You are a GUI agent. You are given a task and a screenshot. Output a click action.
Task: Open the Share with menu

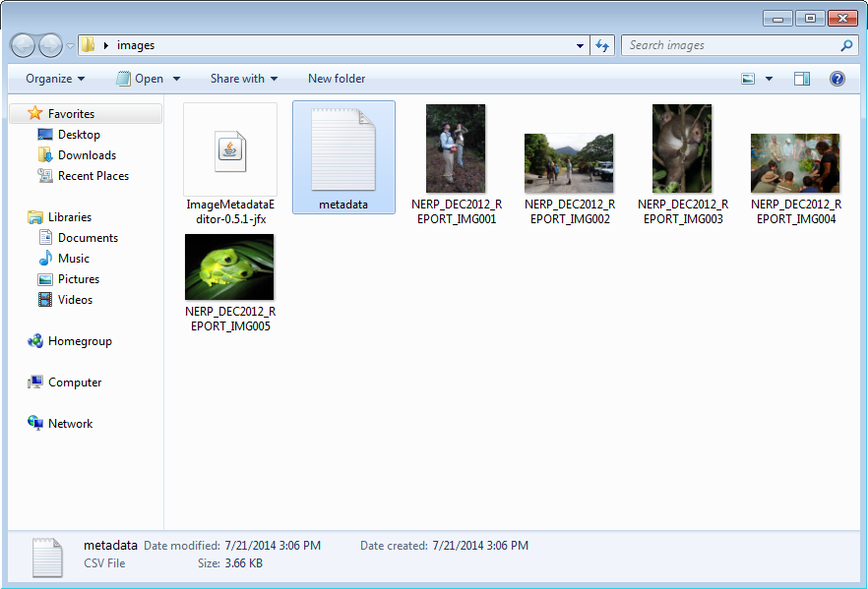(x=244, y=79)
